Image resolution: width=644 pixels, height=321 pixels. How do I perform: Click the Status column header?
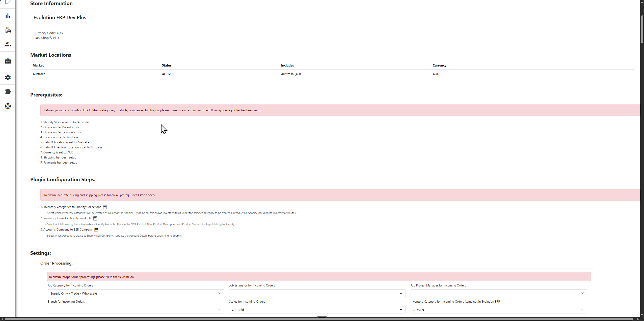(167, 65)
